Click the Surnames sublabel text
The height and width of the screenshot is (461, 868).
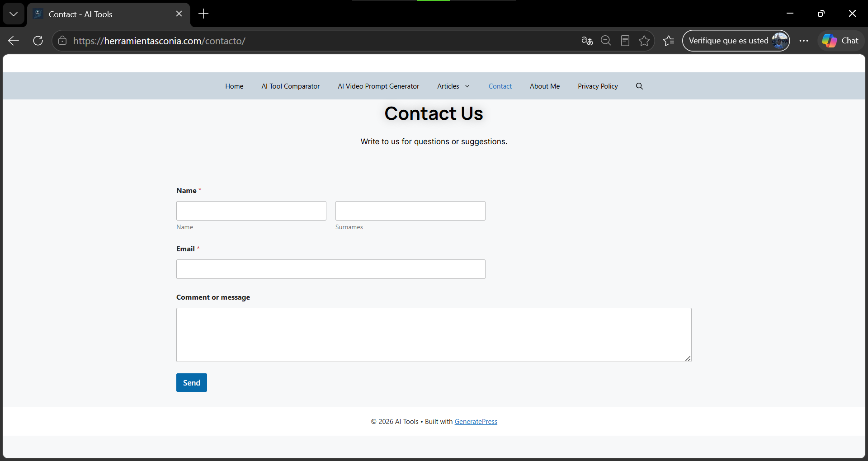pos(349,227)
